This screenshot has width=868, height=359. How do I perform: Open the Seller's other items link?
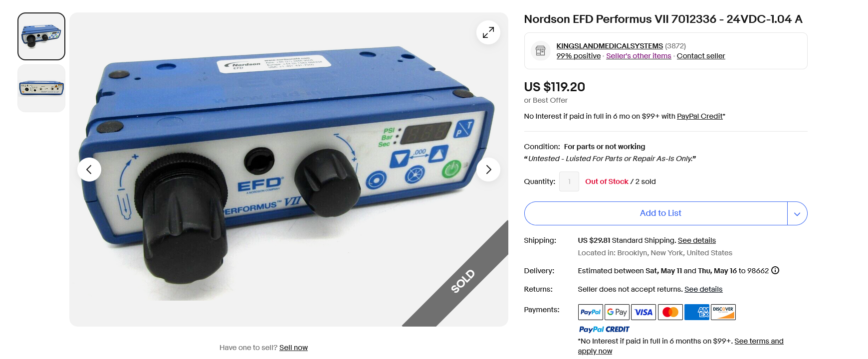639,56
